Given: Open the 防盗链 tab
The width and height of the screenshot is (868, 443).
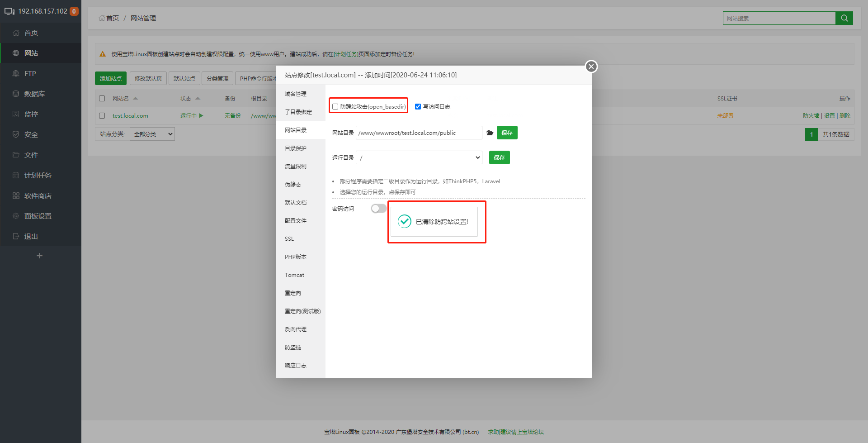Looking at the screenshot, I should pos(301,347).
